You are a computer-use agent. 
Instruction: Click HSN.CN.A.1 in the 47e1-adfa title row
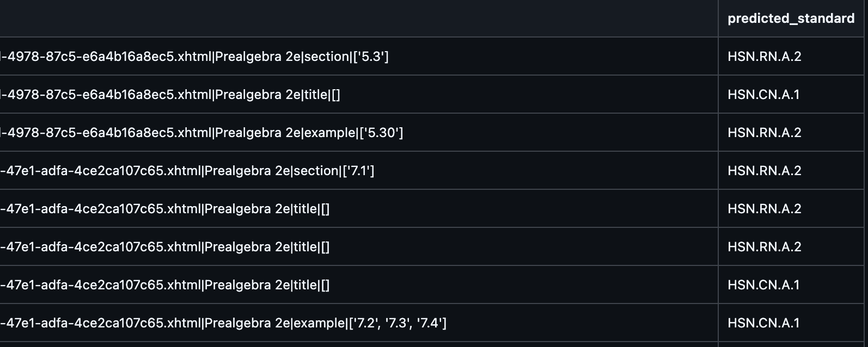point(763,285)
